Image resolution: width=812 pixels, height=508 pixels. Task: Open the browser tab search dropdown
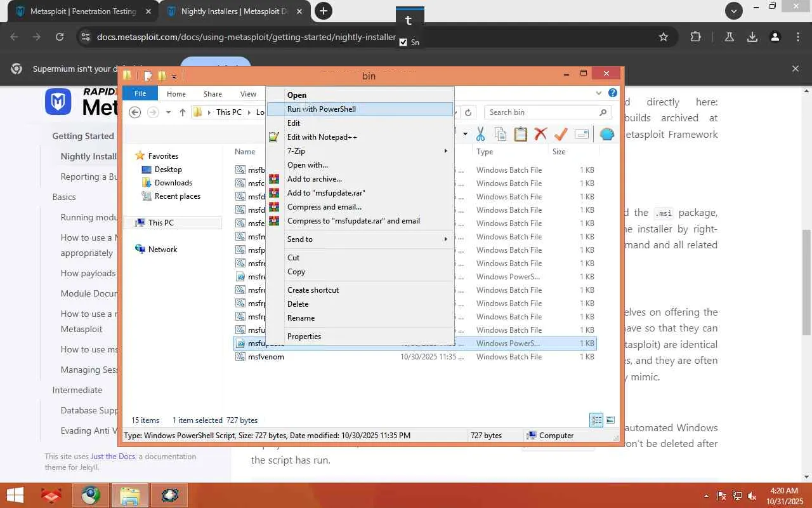(734, 11)
